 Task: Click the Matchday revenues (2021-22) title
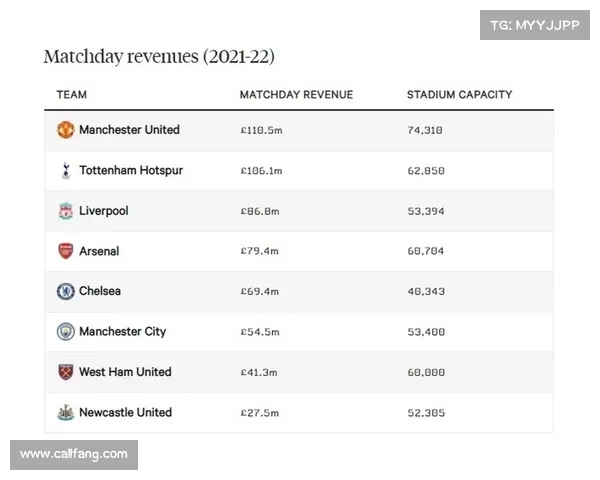(159, 57)
